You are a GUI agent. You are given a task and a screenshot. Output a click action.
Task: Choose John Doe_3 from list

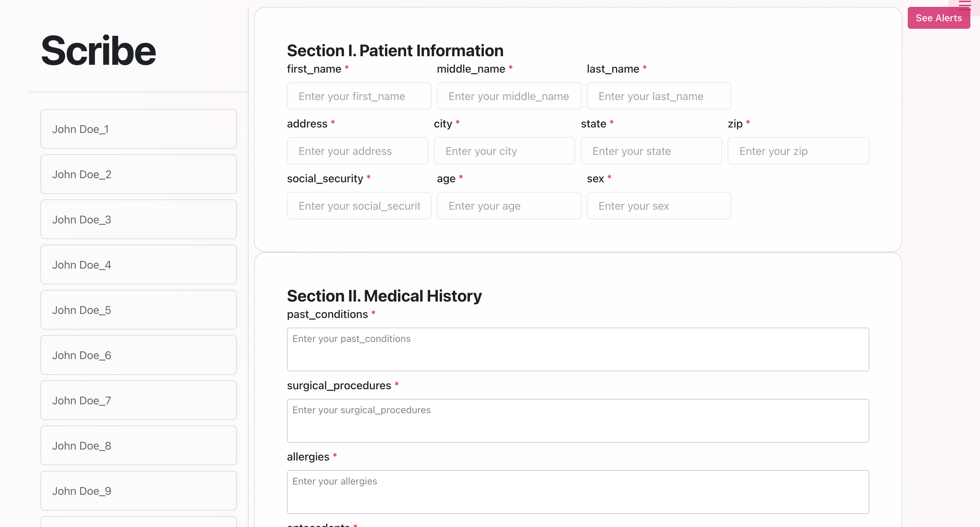138,220
